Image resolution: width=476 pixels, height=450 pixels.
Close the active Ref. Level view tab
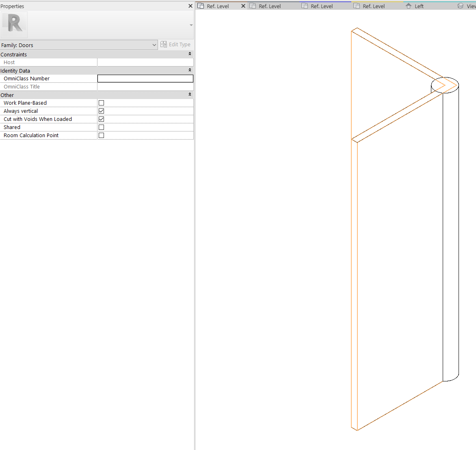point(243,6)
